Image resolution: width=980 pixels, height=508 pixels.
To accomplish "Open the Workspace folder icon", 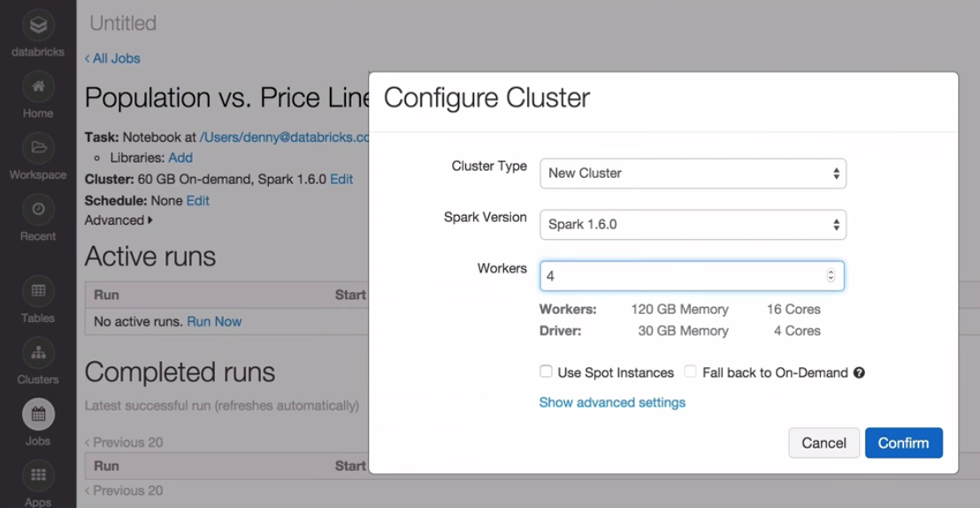I will (38, 148).
